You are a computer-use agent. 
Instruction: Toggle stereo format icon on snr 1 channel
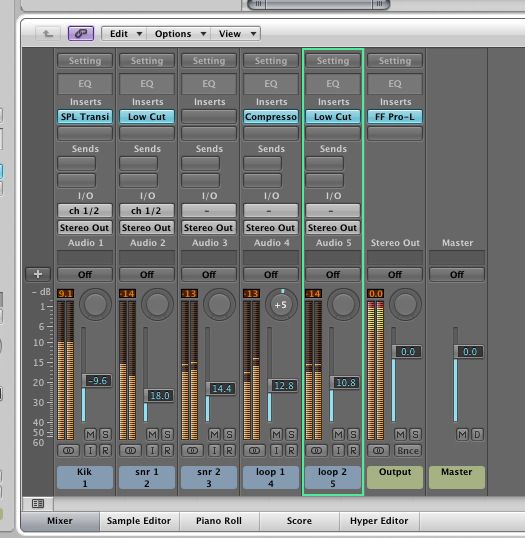[x=130, y=450]
